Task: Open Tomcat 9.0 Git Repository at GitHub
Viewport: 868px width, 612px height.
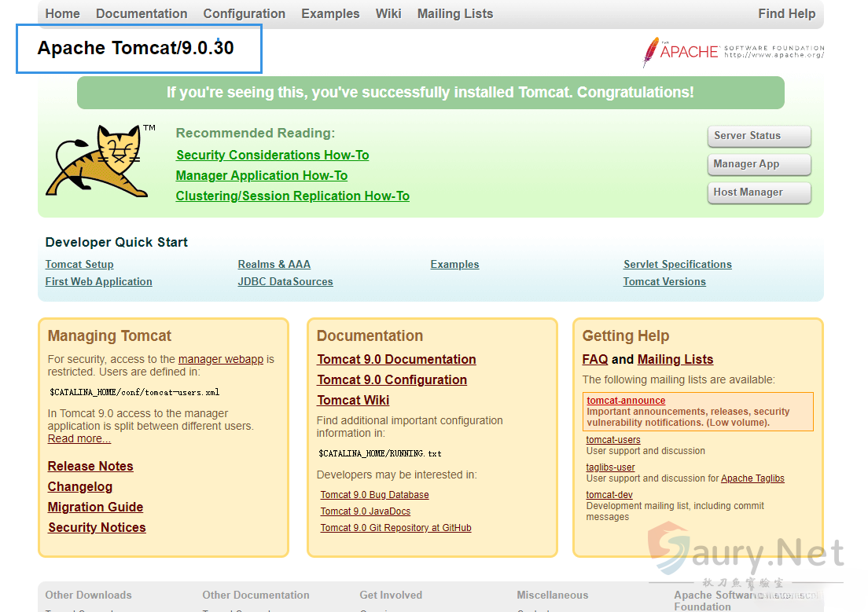Action: pos(395,528)
